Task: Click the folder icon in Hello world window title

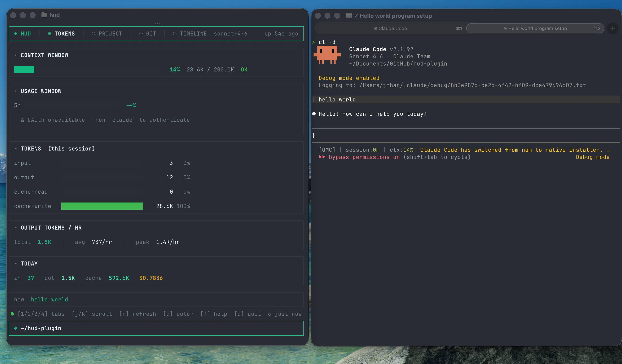Action: click(349, 16)
